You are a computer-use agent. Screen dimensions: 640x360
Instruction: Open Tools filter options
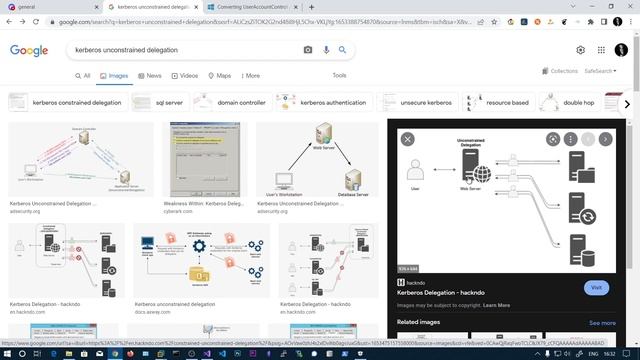coord(339,76)
